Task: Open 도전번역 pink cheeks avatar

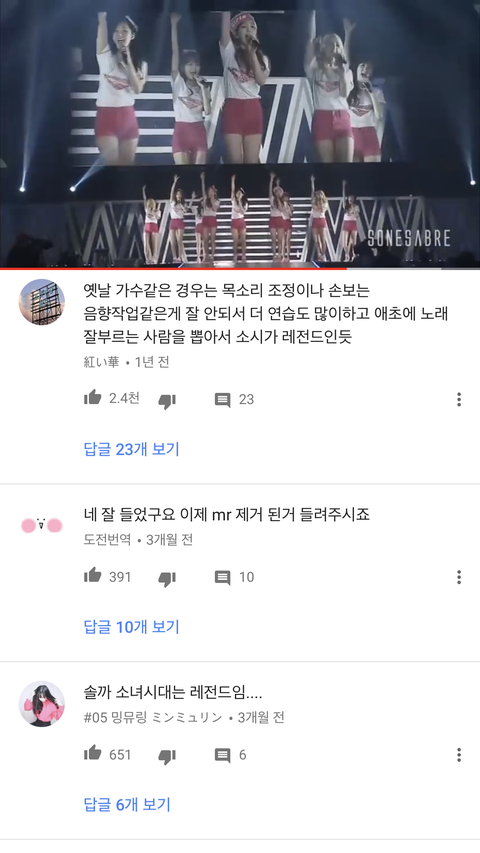Action: [x=42, y=526]
